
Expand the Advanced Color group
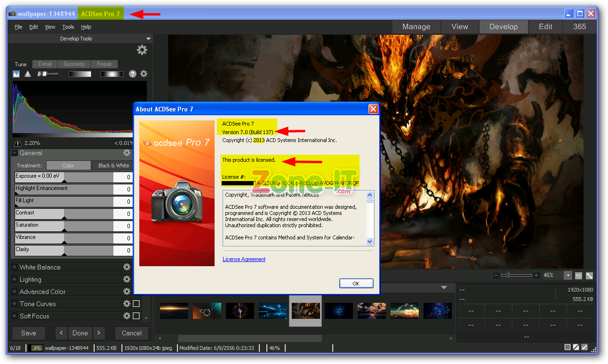tap(15, 292)
